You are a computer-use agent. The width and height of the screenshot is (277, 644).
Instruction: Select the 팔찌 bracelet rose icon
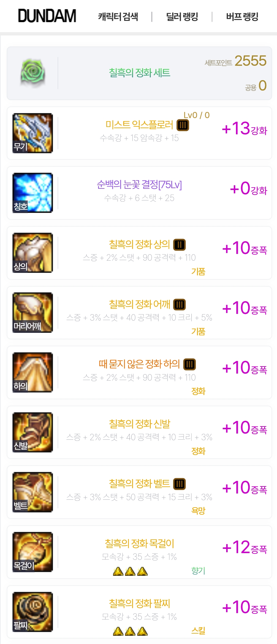click(x=32, y=612)
